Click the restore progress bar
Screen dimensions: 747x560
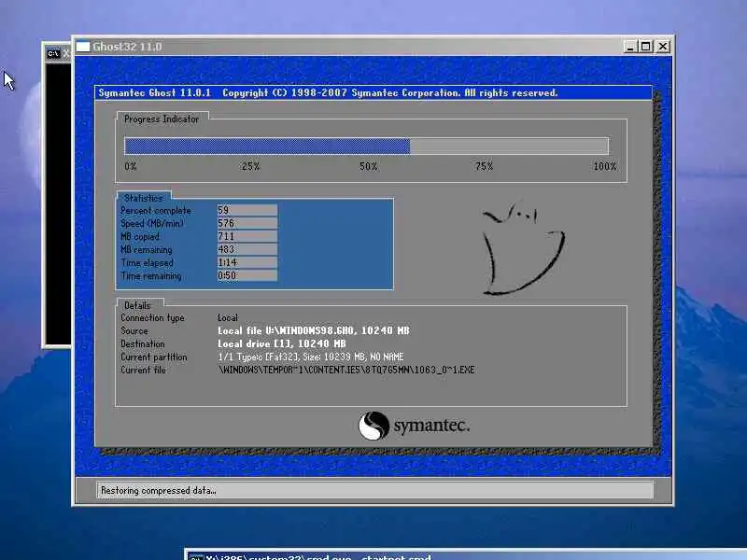pos(366,146)
